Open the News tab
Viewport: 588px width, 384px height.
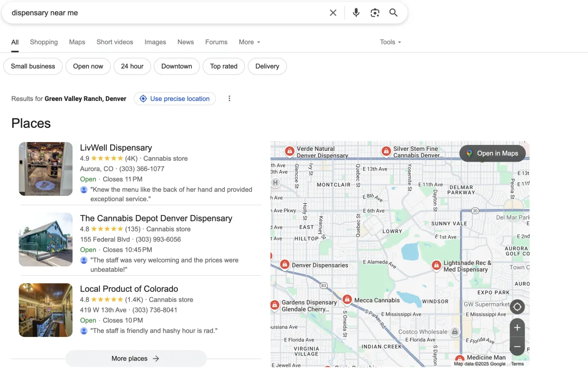pyautogui.click(x=186, y=42)
